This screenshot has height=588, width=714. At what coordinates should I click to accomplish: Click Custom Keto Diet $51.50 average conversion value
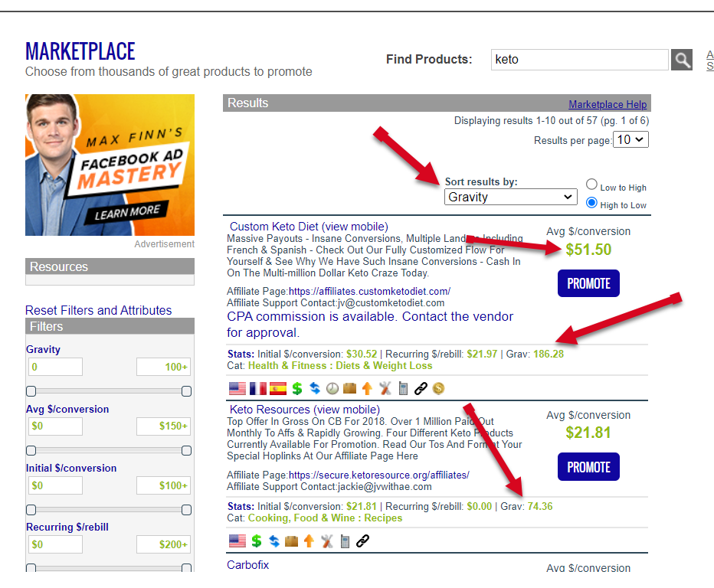coord(588,250)
